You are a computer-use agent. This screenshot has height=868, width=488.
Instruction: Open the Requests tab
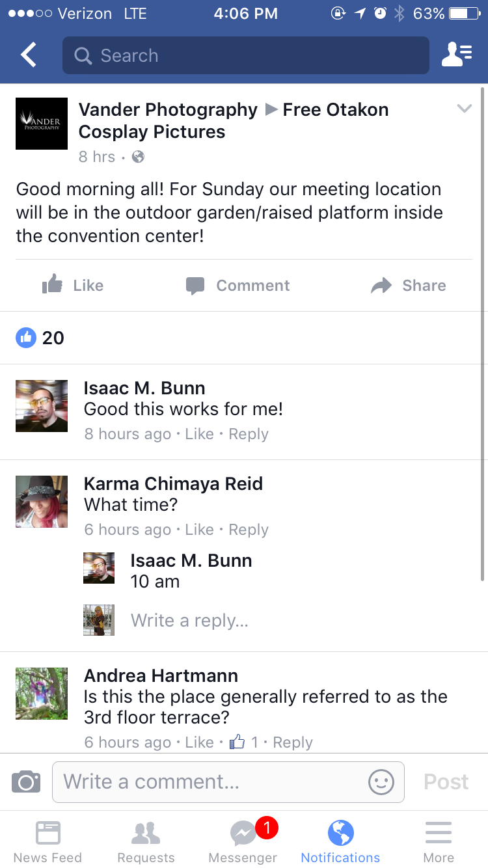[x=146, y=841]
